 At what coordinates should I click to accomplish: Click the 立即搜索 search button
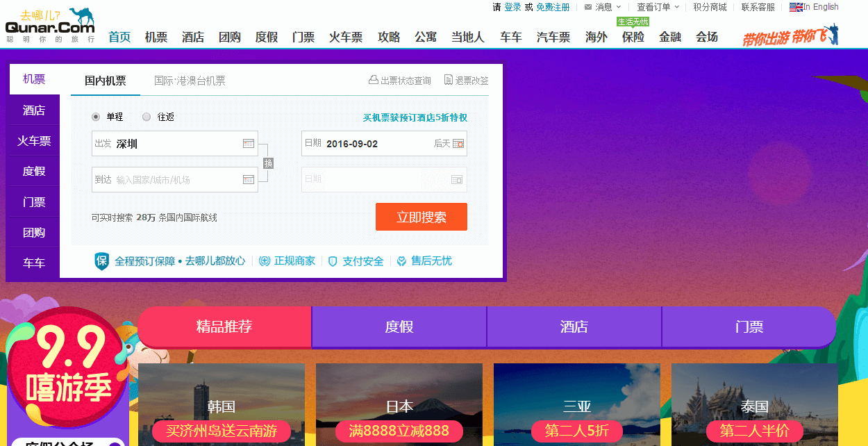point(421,216)
